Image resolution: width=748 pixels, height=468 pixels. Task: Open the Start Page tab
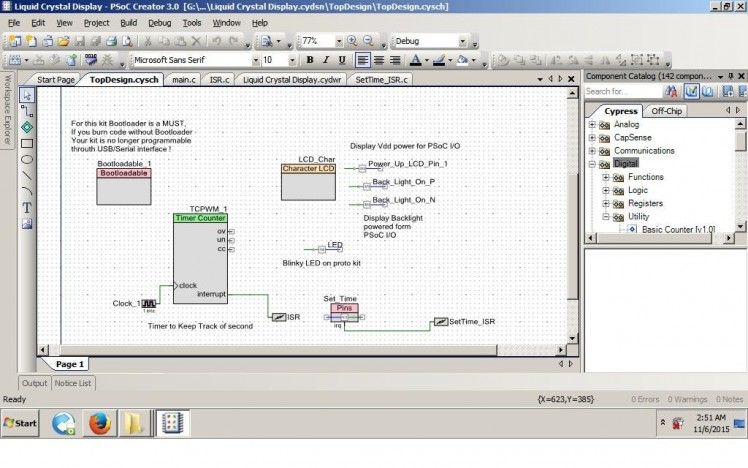[56, 80]
